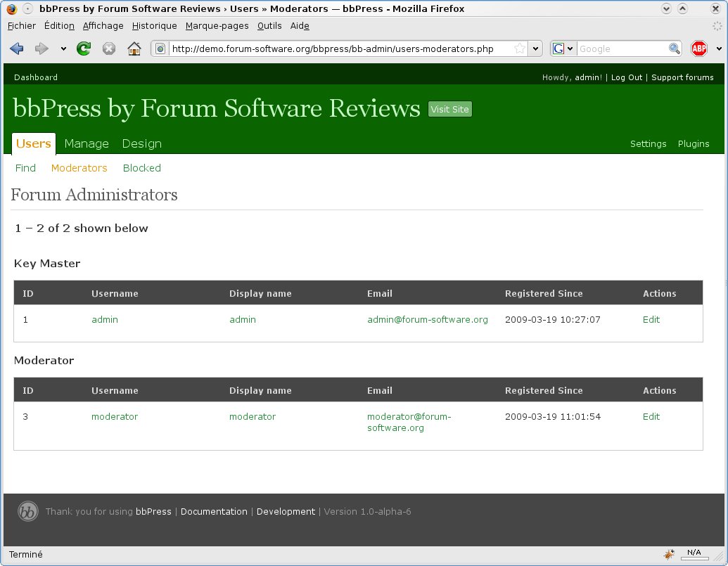728x566 pixels.
Task: Click the address bar URL text
Action: [x=333, y=49]
